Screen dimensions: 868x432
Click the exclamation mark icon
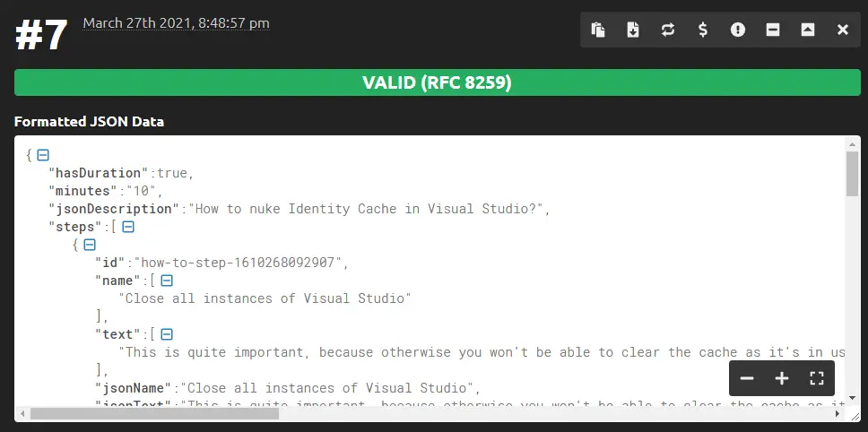[738, 30]
